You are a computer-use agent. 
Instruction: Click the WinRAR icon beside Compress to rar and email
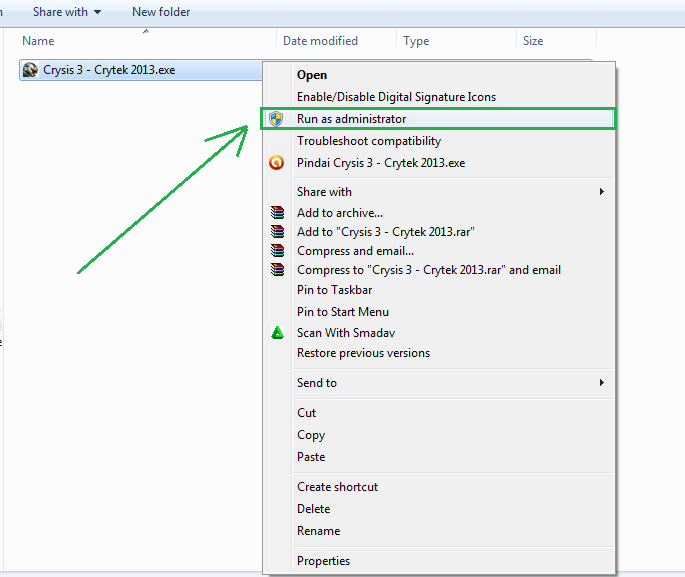click(277, 270)
